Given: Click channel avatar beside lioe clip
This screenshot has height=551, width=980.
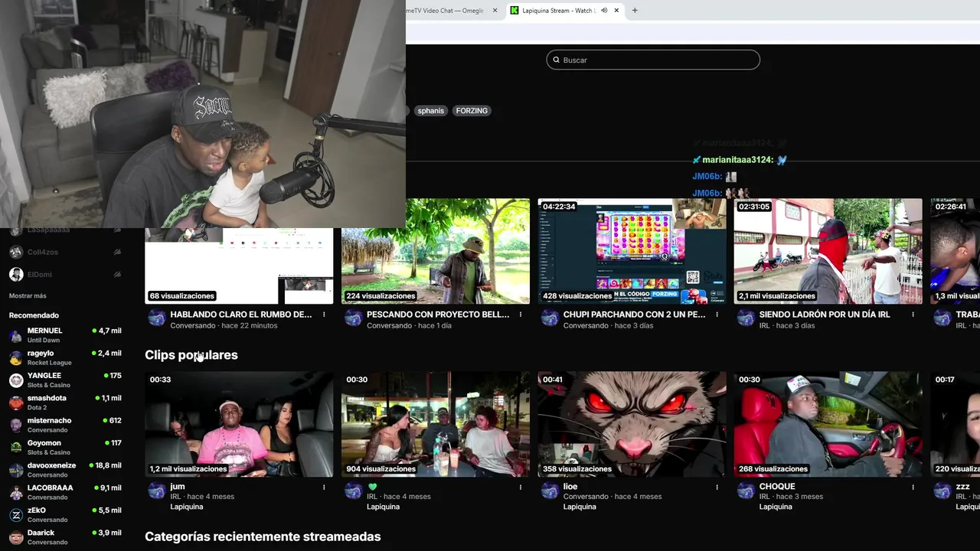Looking at the screenshot, I should (x=550, y=491).
